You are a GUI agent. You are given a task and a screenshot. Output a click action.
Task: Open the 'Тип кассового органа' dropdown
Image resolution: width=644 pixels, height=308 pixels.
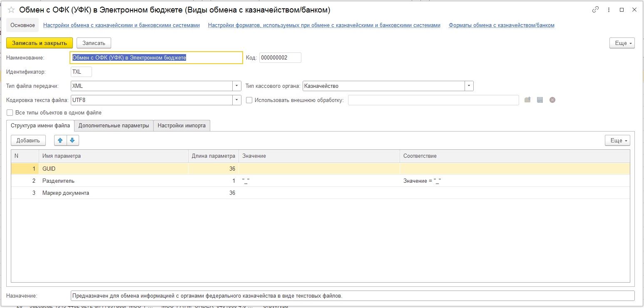tap(469, 86)
